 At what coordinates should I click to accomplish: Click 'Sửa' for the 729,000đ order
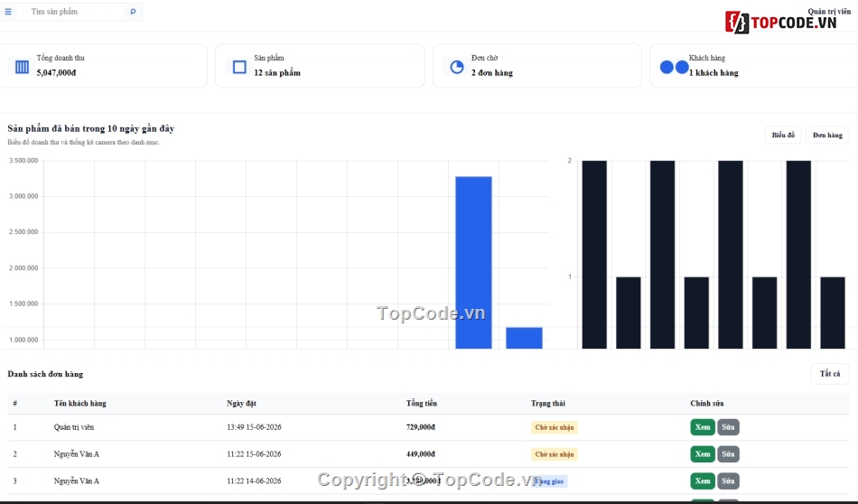tap(728, 427)
